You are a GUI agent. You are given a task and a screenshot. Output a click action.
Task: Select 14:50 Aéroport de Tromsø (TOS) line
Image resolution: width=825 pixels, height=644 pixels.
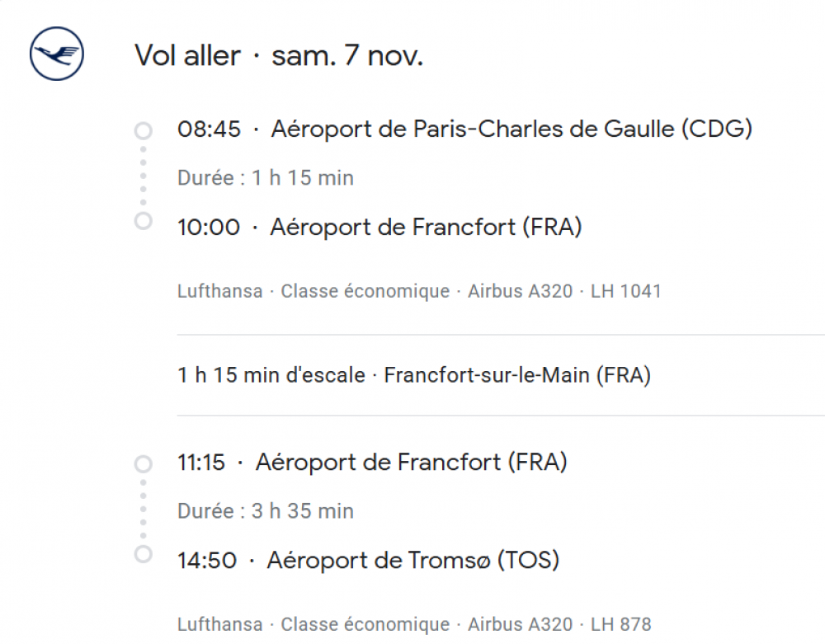coord(368,561)
